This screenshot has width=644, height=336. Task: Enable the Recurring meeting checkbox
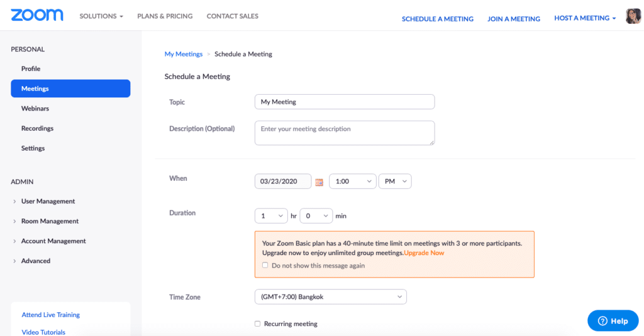(x=257, y=324)
